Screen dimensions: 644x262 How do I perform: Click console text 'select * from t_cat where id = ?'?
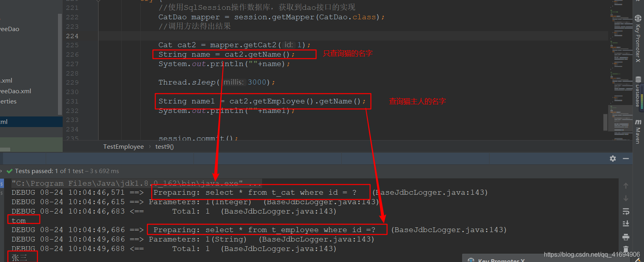[281, 192]
